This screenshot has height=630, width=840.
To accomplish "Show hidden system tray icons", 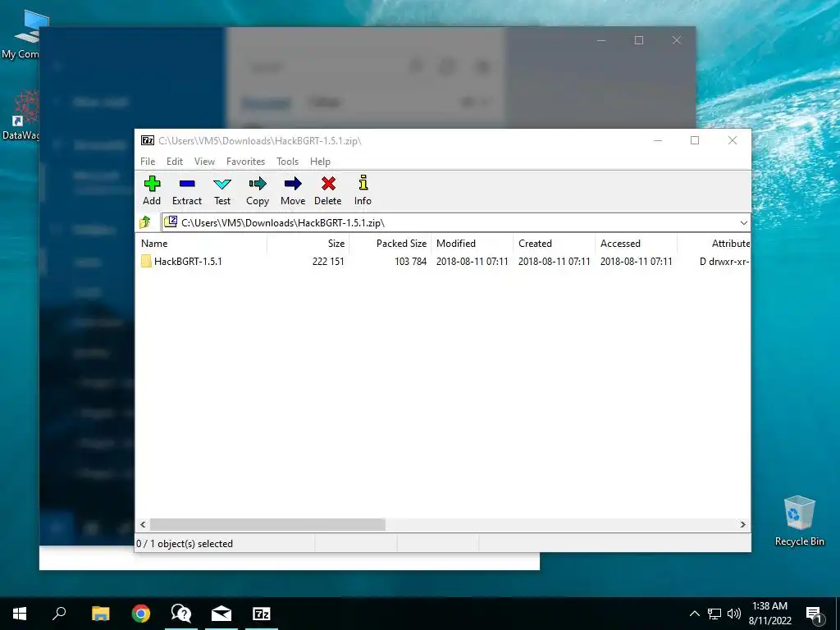I will click(694, 614).
